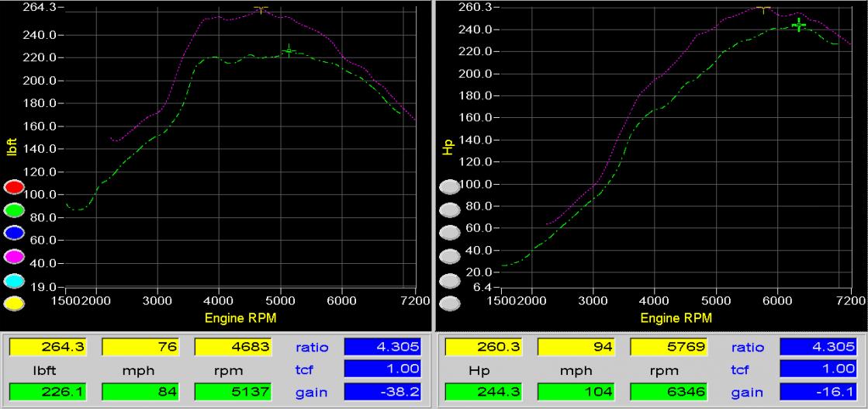Viewport: 868px width, 409px height.
Task: Toggle the blue run selector oval
Action: pyautogui.click(x=16, y=234)
